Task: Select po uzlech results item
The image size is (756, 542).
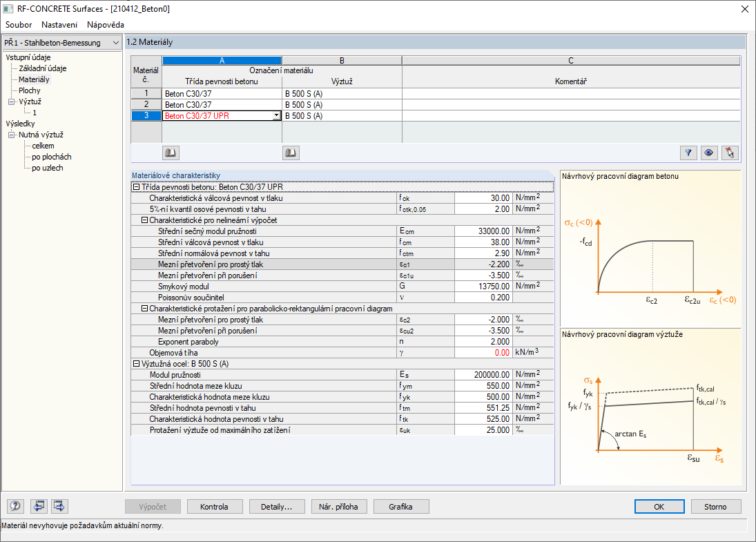Action: pos(47,168)
